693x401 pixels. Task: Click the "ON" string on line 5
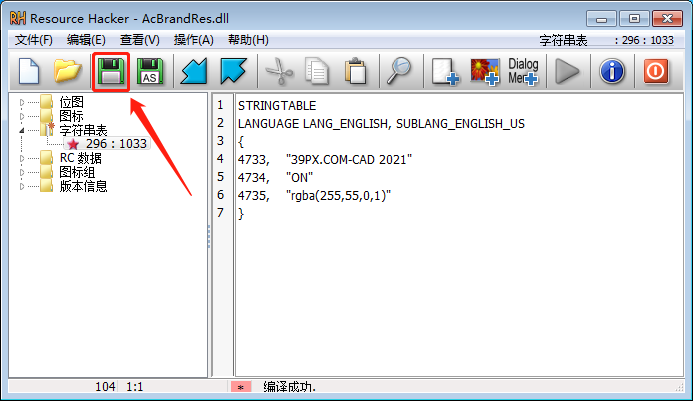299,178
